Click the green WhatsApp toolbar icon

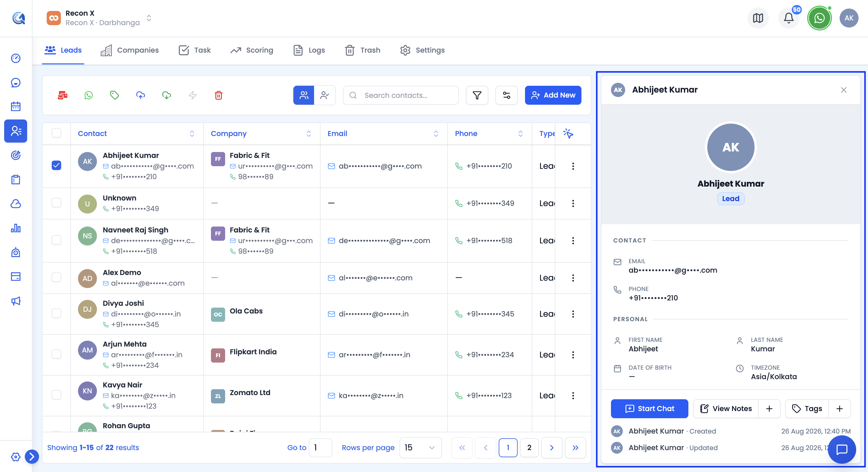coord(88,96)
